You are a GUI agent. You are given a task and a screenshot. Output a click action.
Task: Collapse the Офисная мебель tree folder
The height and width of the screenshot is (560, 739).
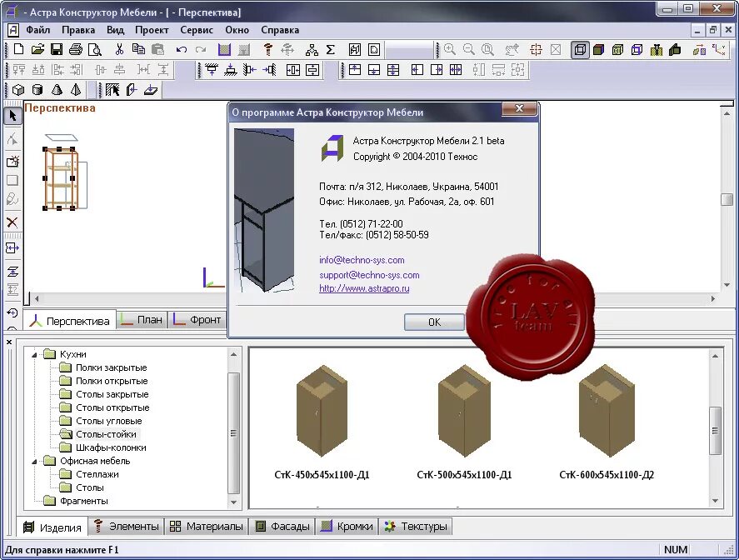(x=34, y=462)
